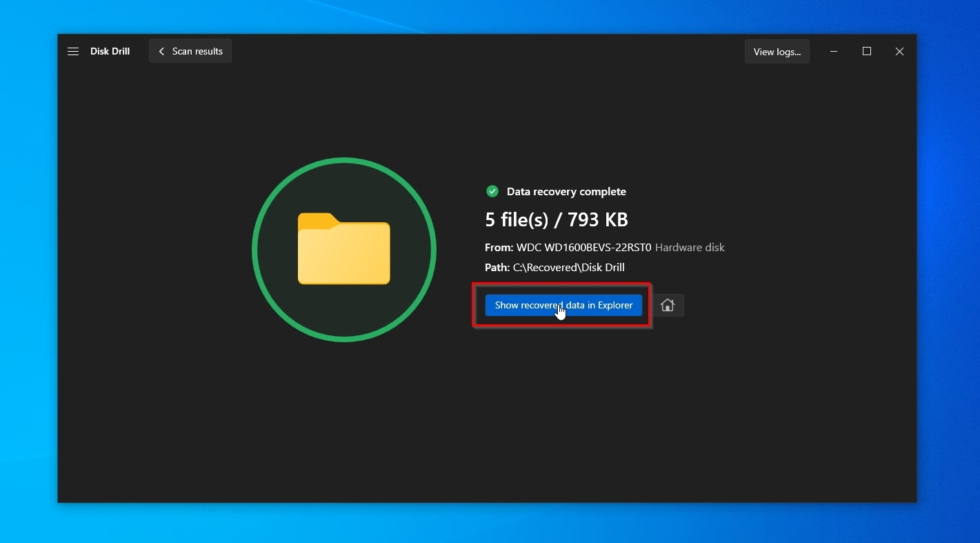980x543 pixels.
Task: Click the source disk 'WDC WD1600BEVS-22RST0'
Action: click(x=584, y=248)
